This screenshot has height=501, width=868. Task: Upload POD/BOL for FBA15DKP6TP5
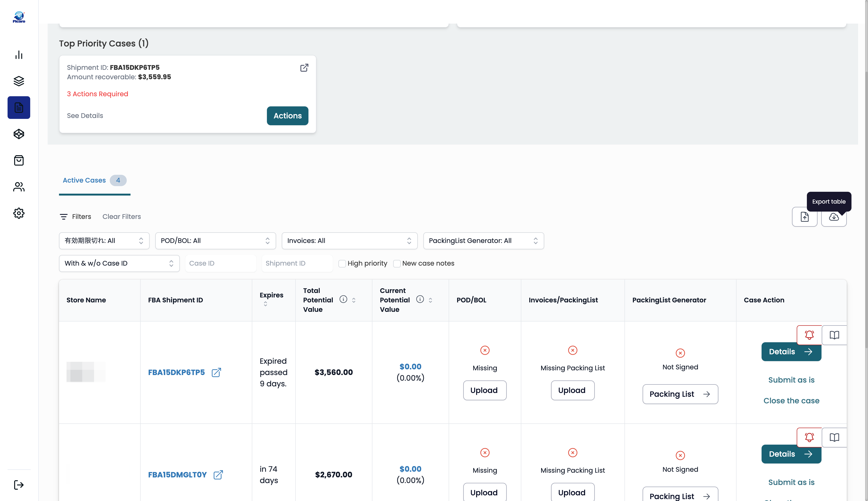[x=485, y=390]
